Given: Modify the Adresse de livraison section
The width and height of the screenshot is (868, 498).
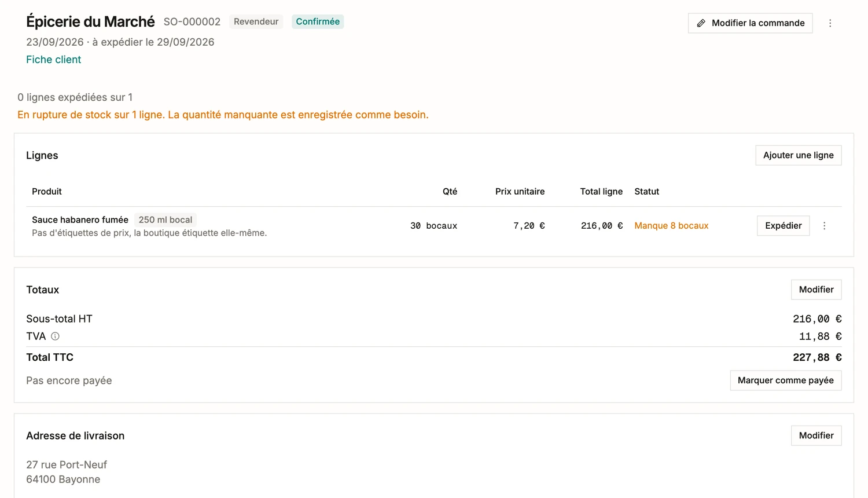Looking at the screenshot, I should 816,435.
